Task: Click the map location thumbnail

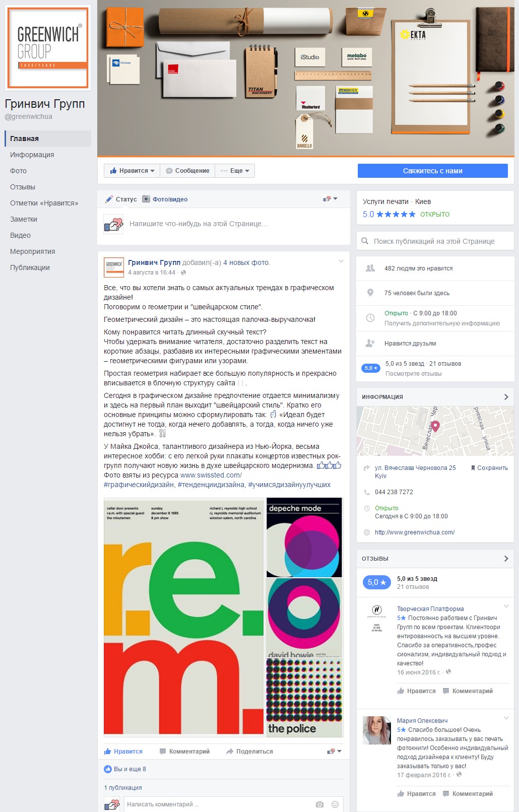Action: pos(435,431)
